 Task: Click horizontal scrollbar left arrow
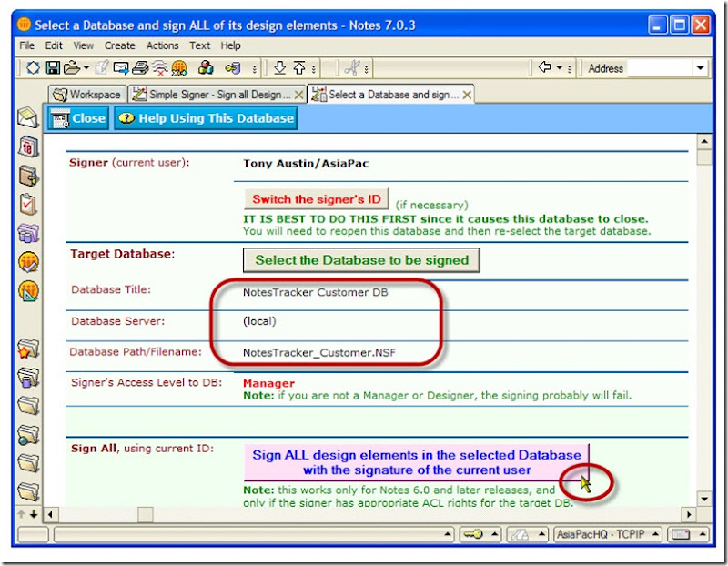tap(50, 514)
